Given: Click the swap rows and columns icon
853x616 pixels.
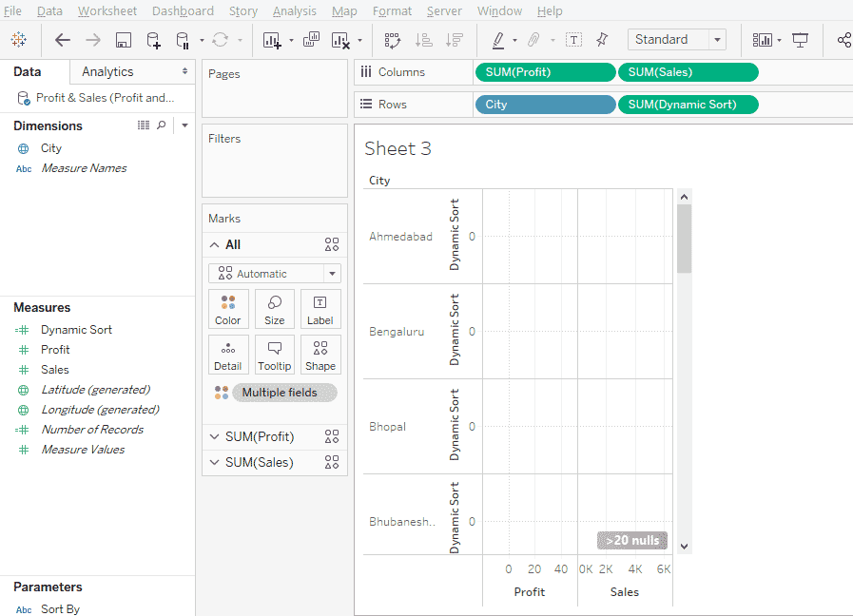Looking at the screenshot, I should click(392, 39).
